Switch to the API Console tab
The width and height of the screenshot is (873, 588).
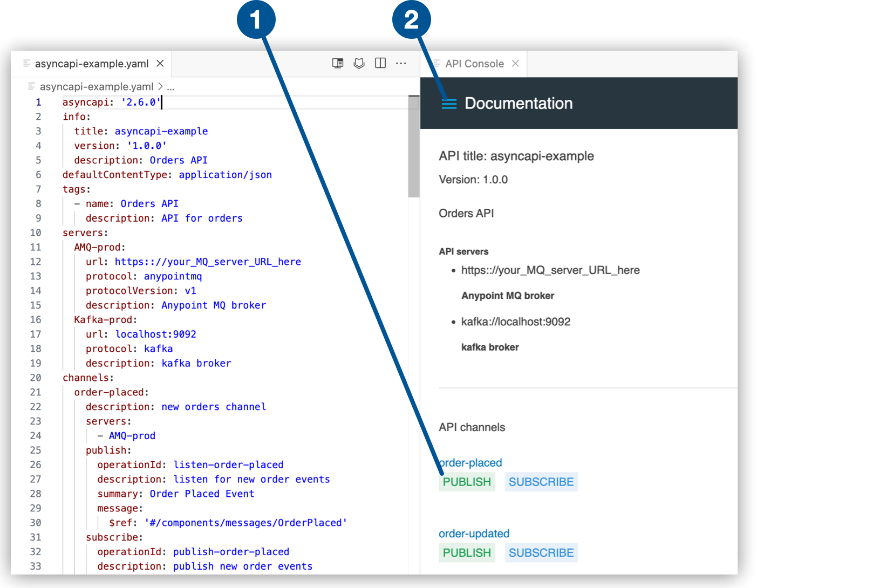pos(474,63)
